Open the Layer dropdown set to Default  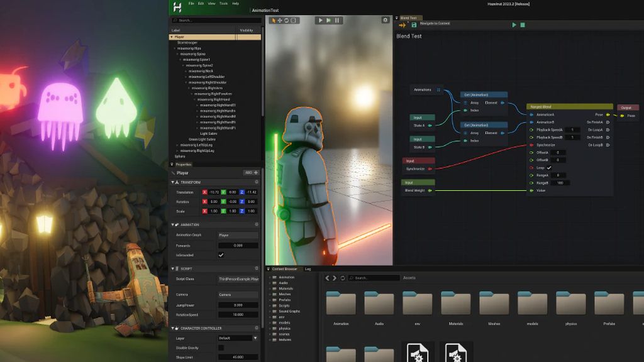tap(238, 338)
